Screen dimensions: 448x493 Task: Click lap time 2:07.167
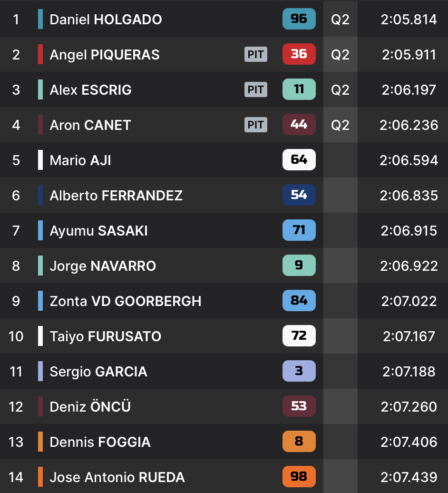click(x=409, y=336)
